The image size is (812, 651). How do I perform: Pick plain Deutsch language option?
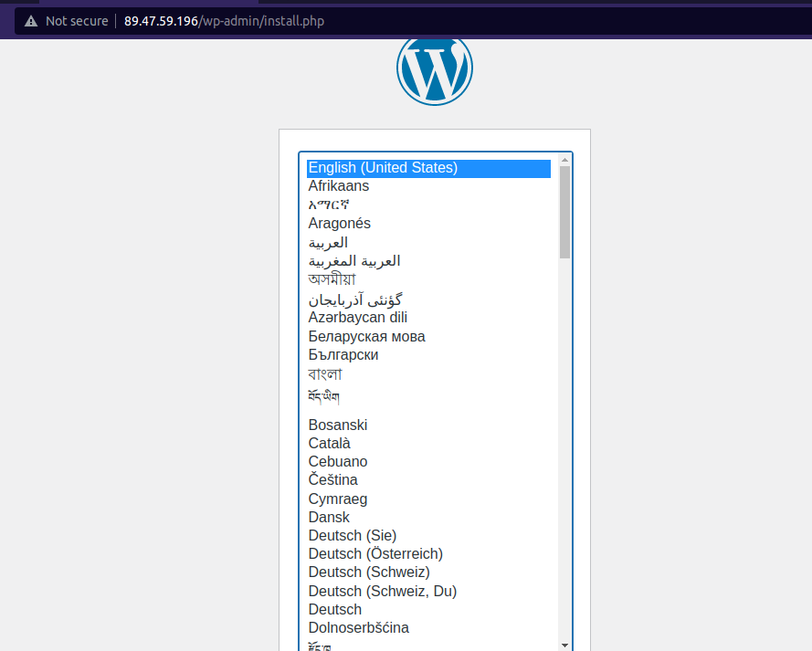tap(428, 610)
